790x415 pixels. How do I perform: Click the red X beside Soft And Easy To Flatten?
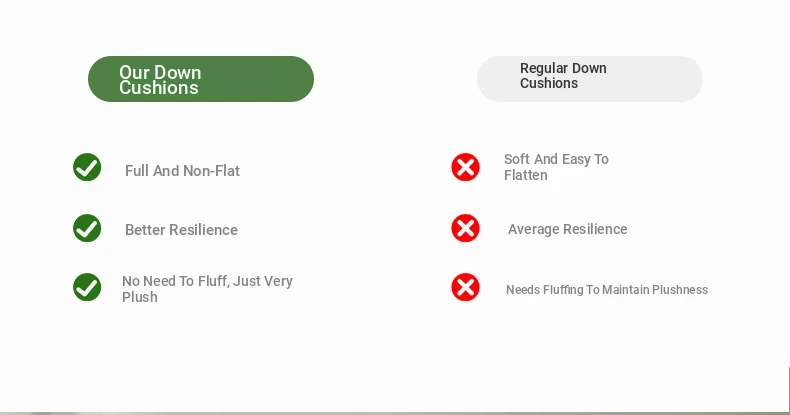click(466, 167)
